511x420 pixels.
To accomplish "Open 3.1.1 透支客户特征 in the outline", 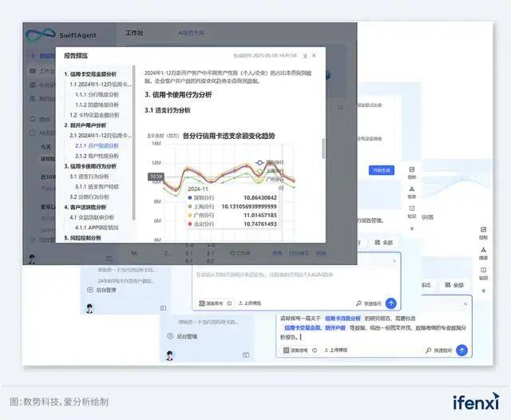I will [x=97, y=186].
